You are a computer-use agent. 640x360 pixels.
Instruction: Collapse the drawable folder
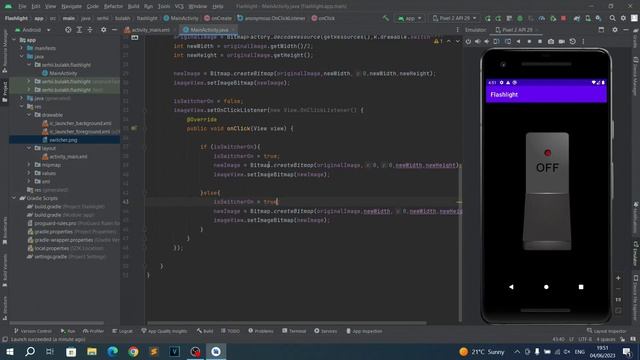click(x=29, y=115)
